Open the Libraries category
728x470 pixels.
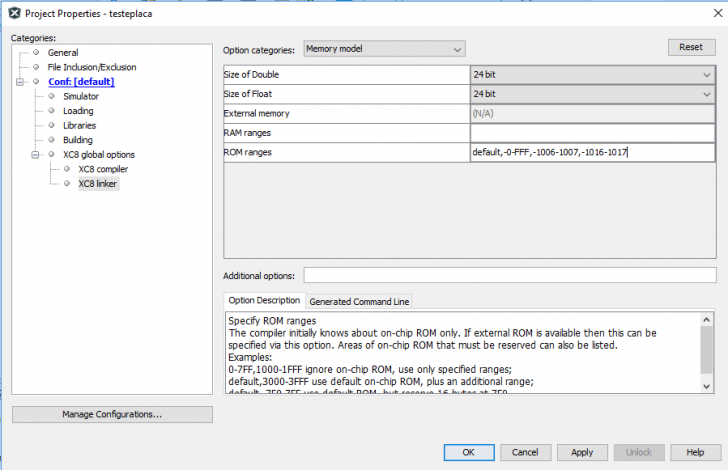79,126
